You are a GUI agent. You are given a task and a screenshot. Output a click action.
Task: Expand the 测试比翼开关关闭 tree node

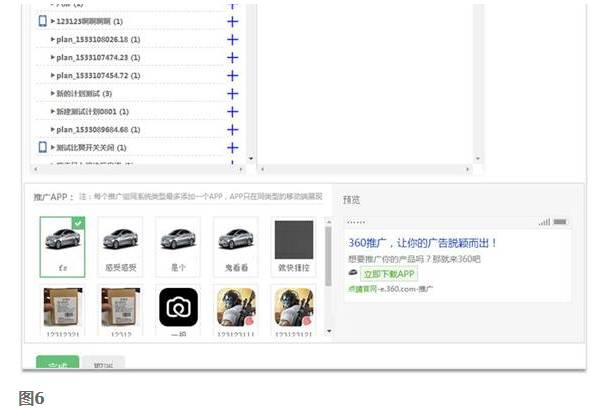[53, 147]
